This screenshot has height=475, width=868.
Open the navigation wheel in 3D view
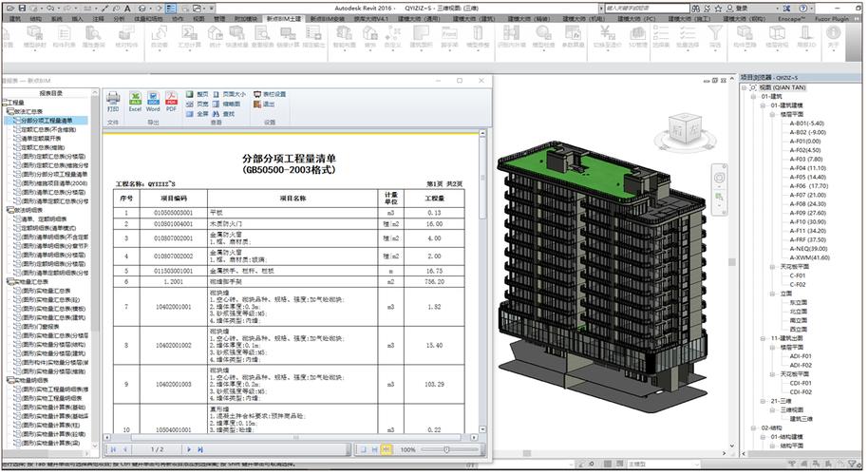click(x=719, y=178)
